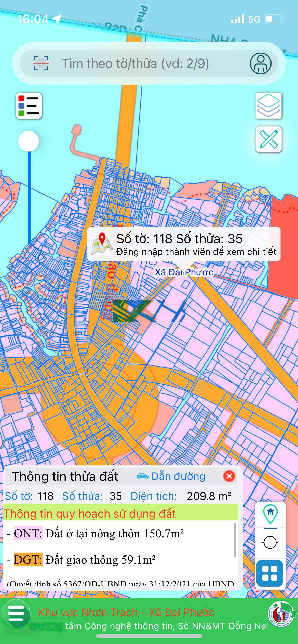Open the blue four-square grid menu

point(270,573)
